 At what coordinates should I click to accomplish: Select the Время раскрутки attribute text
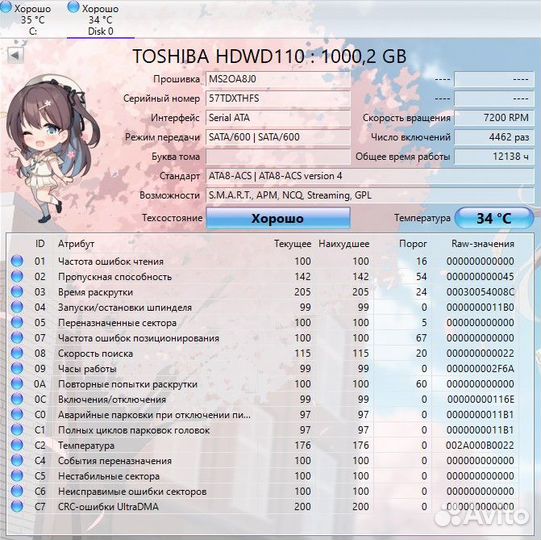click(96, 292)
